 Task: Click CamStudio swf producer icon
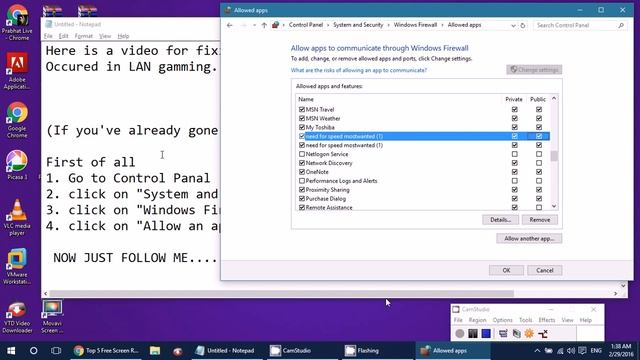point(543,334)
